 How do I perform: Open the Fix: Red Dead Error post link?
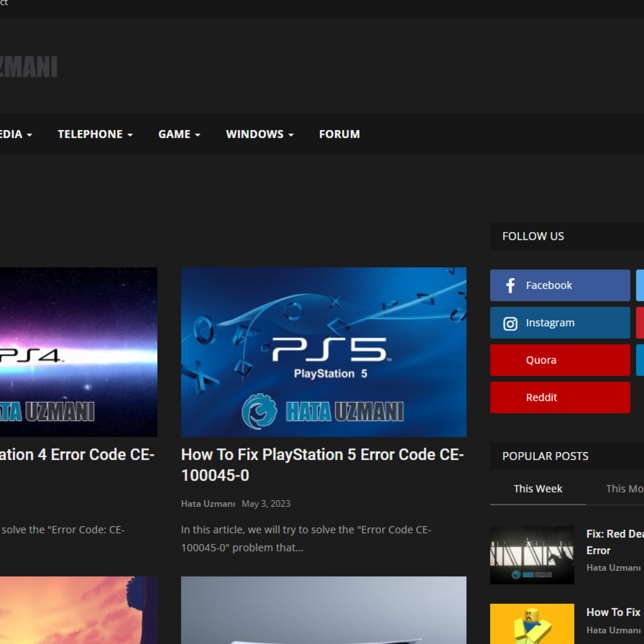pyautogui.click(x=615, y=542)
